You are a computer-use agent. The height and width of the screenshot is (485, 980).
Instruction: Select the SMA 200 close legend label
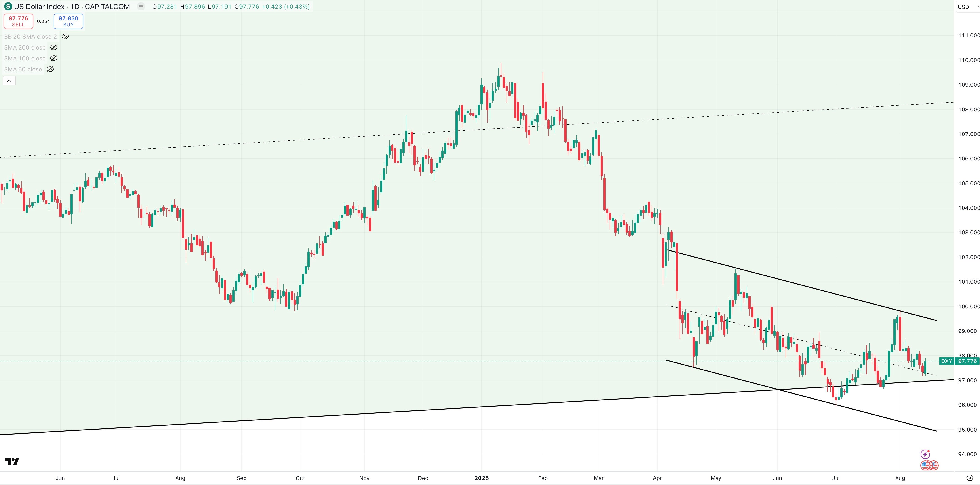tap(25, 47)
